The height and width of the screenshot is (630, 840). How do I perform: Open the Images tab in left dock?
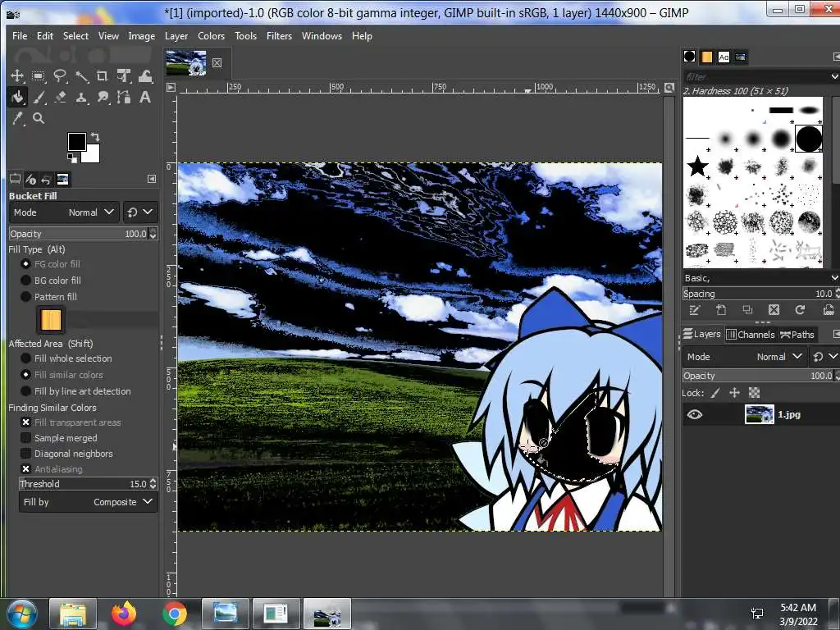click(x=62, y=179)
